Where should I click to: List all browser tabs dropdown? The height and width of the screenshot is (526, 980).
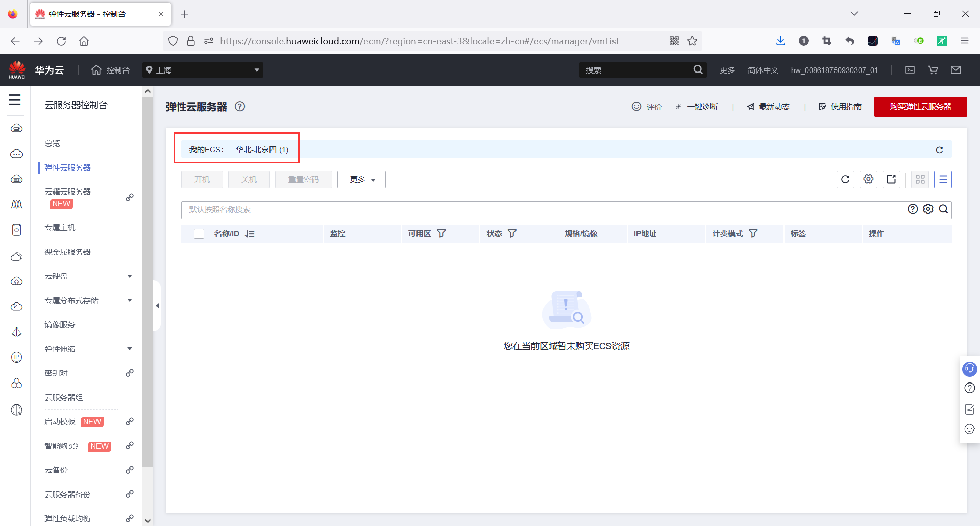854,14
